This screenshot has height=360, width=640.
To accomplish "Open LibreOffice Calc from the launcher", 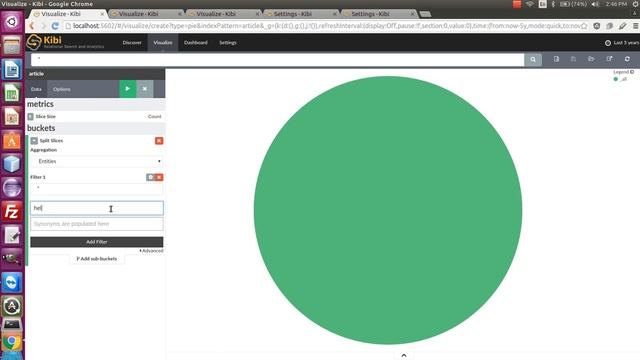I will pyautogui.click(x=12, y=93).
